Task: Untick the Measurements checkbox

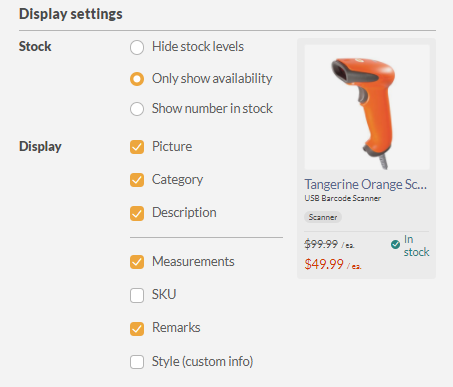Action: click(x=137, y=262)
